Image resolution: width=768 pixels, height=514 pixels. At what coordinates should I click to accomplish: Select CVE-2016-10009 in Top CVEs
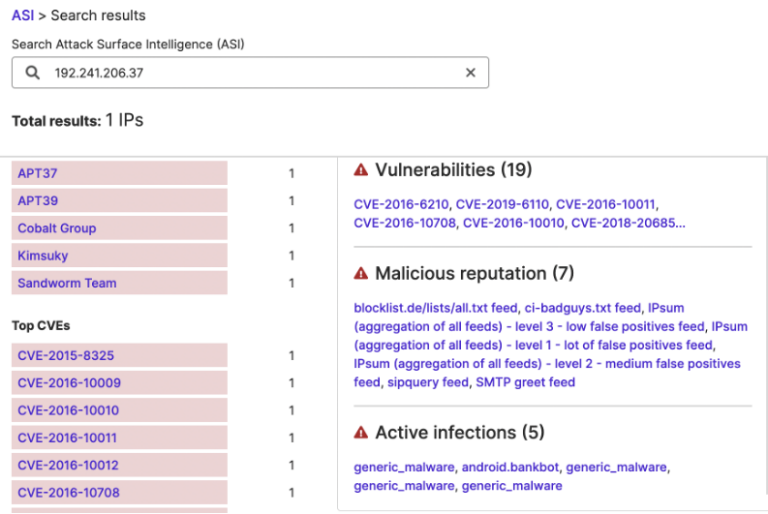(x=120, y=383)
